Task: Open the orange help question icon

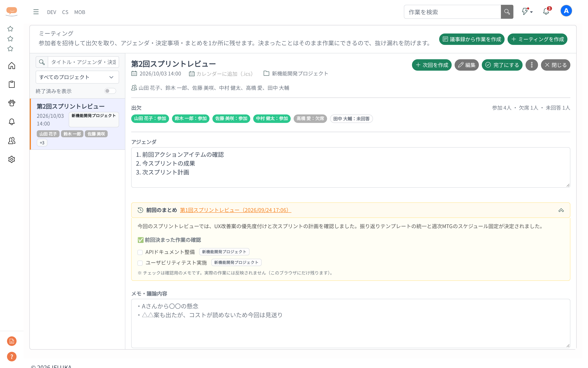Action: pos(12,357)
